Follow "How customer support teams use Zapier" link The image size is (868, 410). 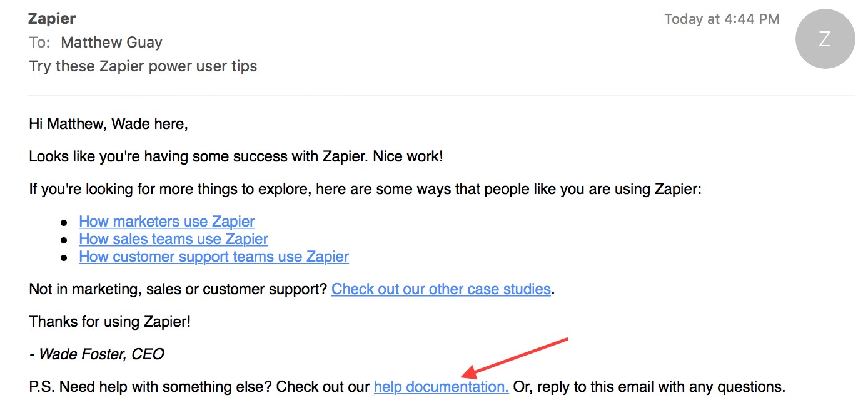214,257
